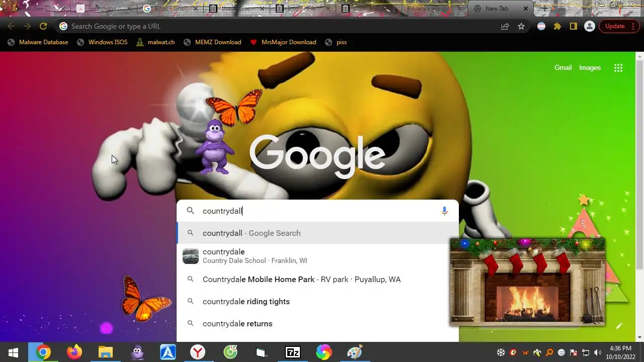This screenshot has height=362, width=644.
Task: Click the Country Dale School thumbnail image
Action: pyautogui.click(x=191, y=256)
